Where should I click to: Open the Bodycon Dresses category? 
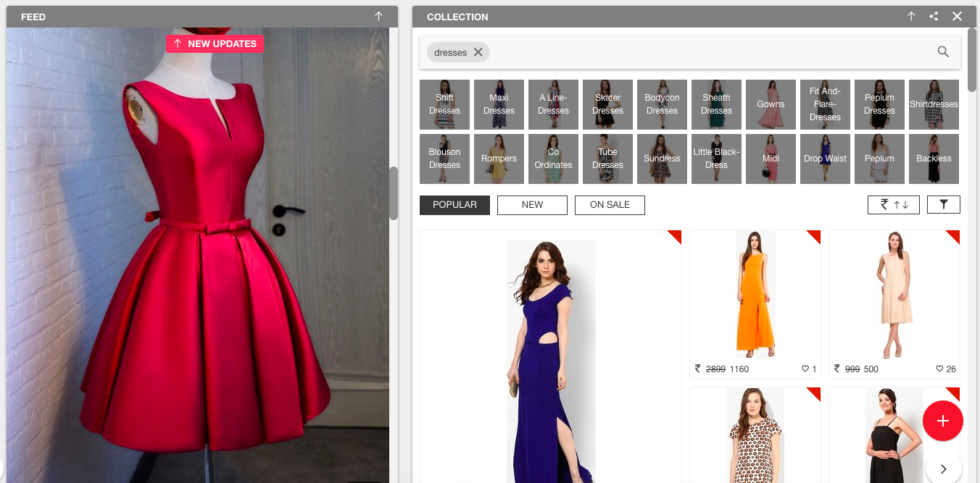[x=662, y=104]
